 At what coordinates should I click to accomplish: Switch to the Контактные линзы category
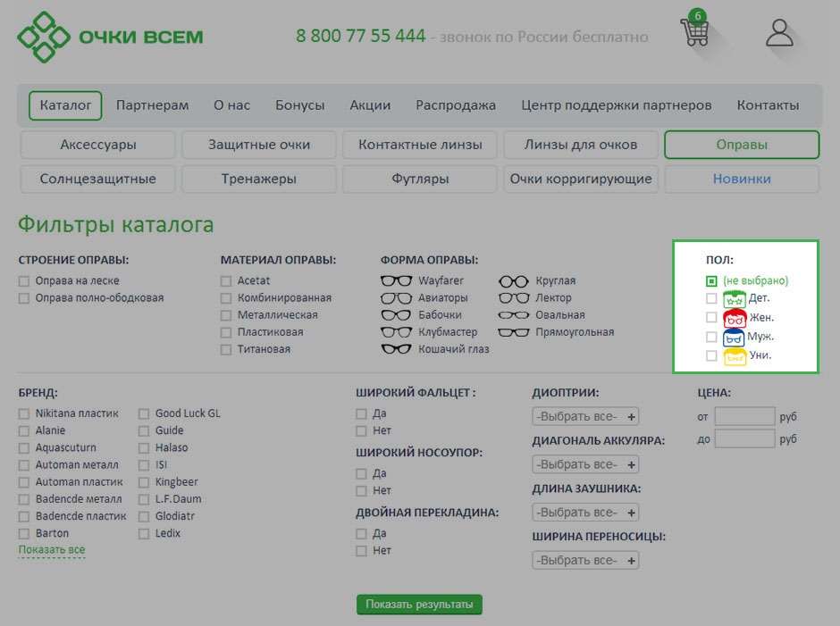coord(420,145)
